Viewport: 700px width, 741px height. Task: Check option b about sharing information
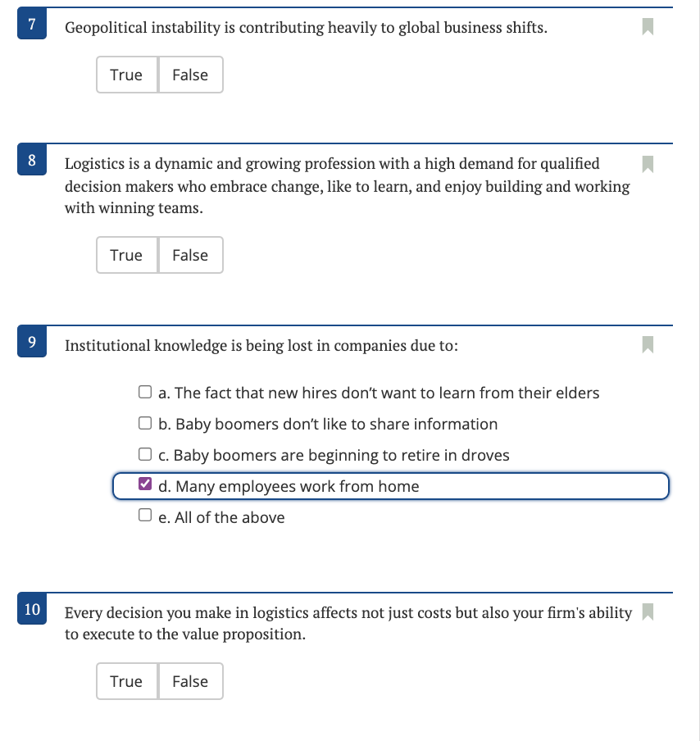145,423
